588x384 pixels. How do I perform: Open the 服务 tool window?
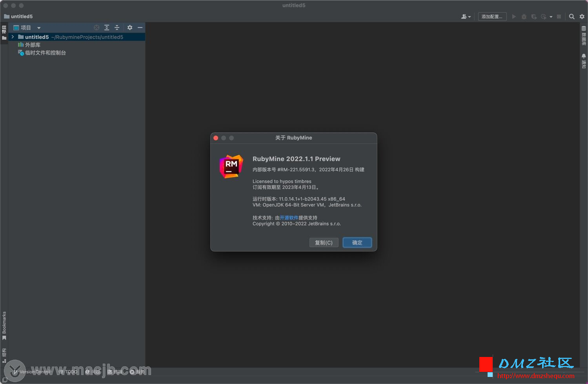coord(138,371)
